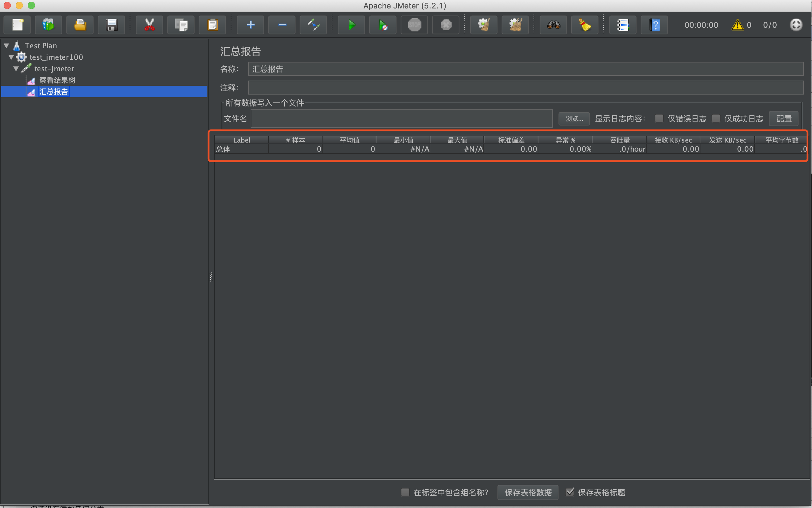Click the split pane divider handle
812x508 pixels.
pos(211,277)
